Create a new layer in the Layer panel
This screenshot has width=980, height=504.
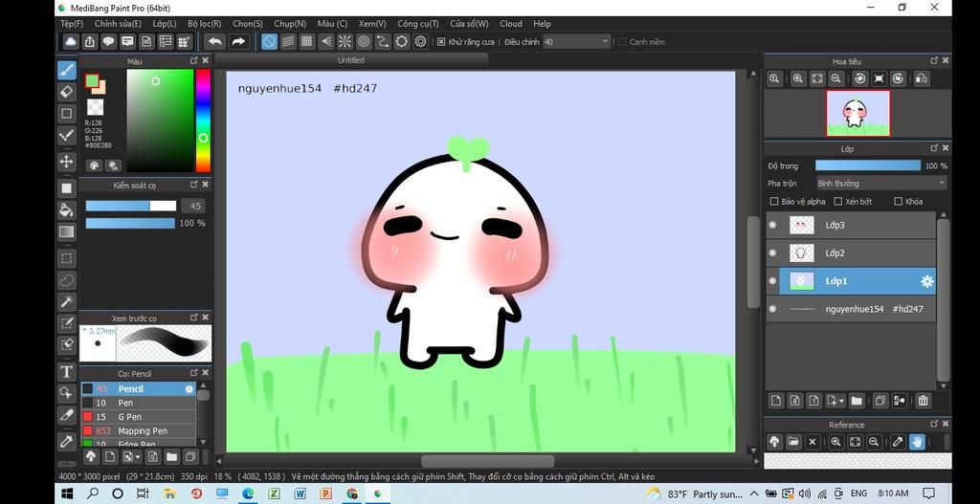point(775,401)
